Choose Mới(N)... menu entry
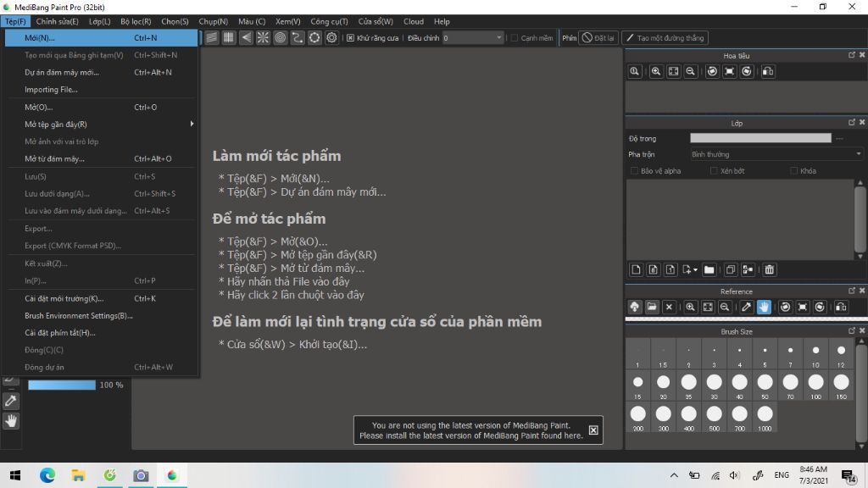This screenshot has height=488, width=868. (102, 37)
